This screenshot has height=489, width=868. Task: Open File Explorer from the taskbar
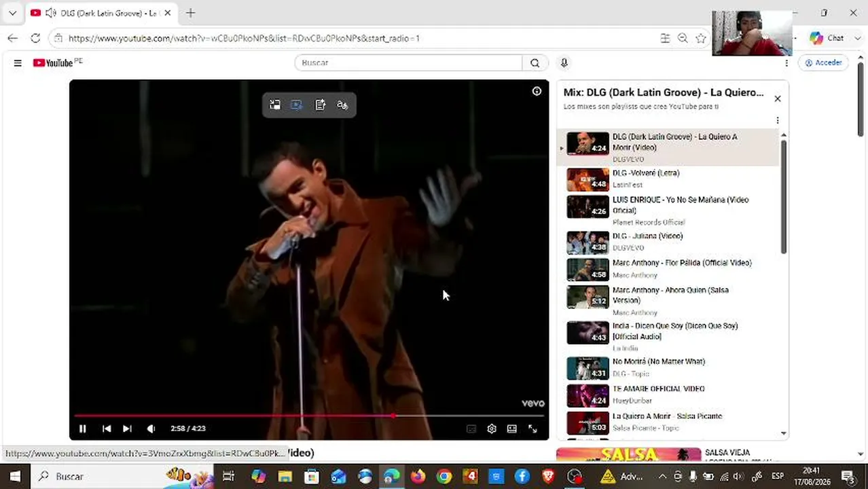click(x=285, y=476)
